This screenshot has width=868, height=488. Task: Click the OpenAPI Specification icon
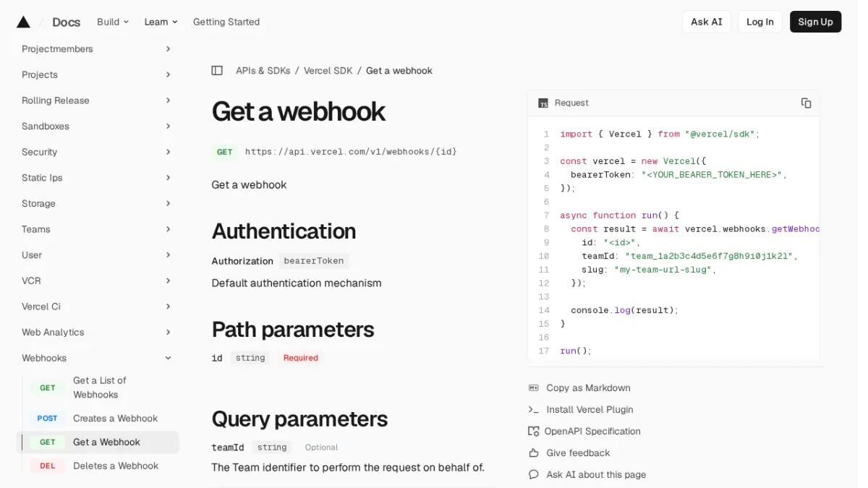tap(534, 431)
